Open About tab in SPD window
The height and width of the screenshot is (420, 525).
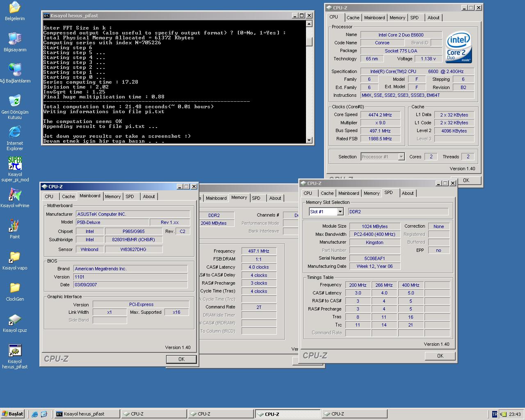point(408,193)
